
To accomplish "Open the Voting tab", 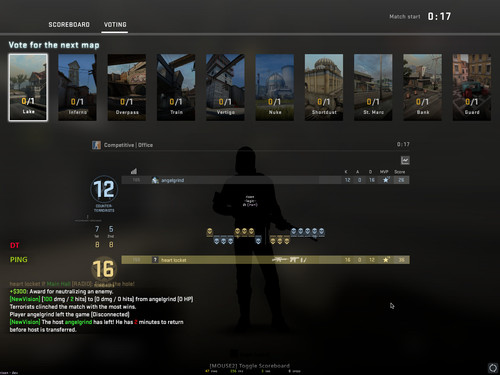I will pos(115,25).
